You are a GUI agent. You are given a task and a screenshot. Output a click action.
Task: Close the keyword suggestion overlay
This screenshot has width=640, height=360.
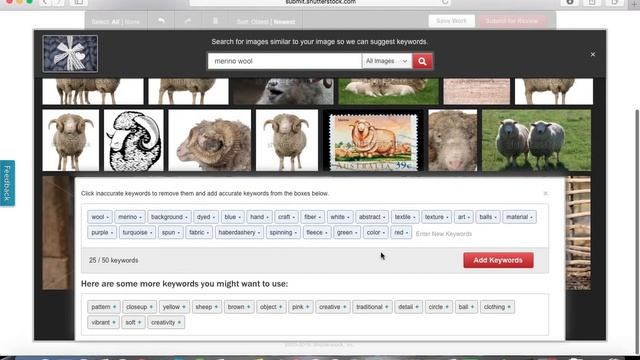click(x=593, y=54)
